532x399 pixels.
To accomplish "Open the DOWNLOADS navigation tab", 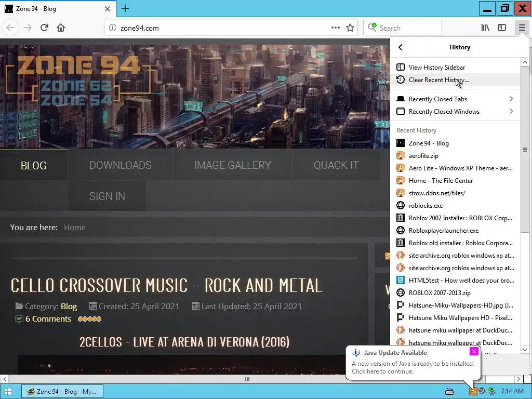I will (x=121, y=165).
